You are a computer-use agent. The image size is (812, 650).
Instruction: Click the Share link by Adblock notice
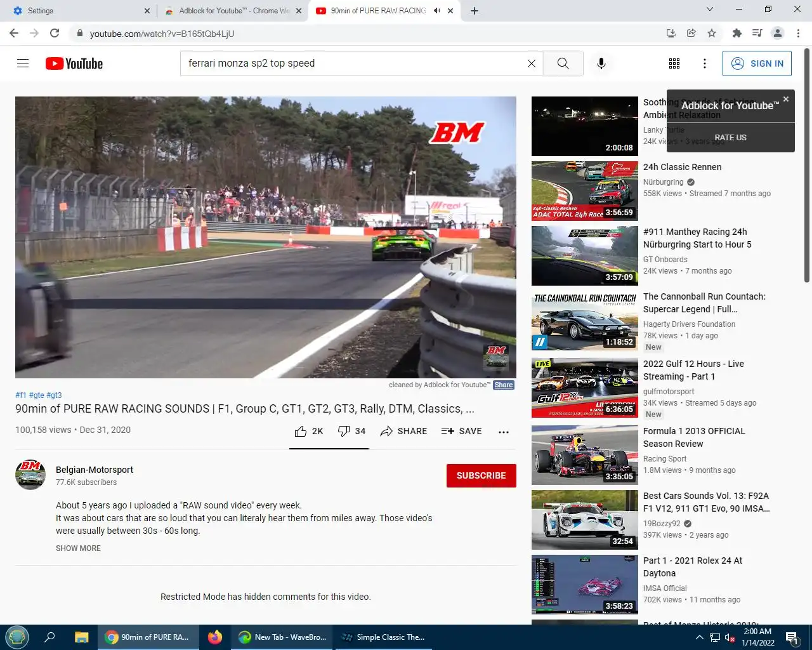click(504, 385)
